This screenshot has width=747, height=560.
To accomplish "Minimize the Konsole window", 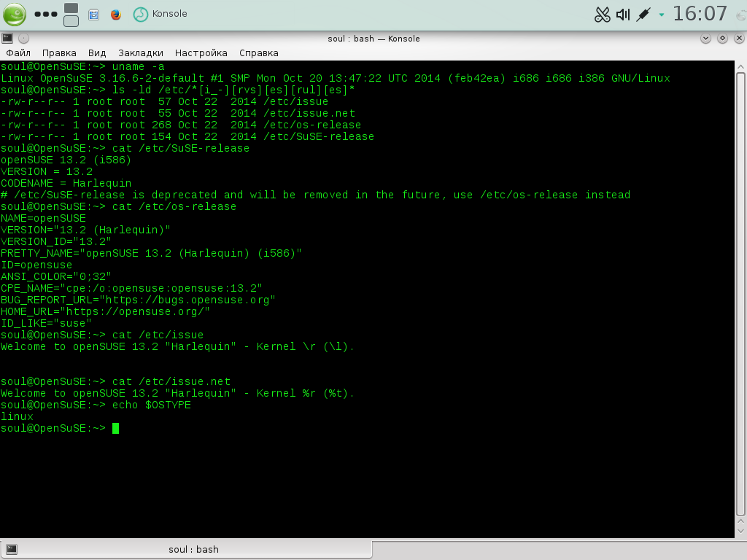I will click(705, 38).
